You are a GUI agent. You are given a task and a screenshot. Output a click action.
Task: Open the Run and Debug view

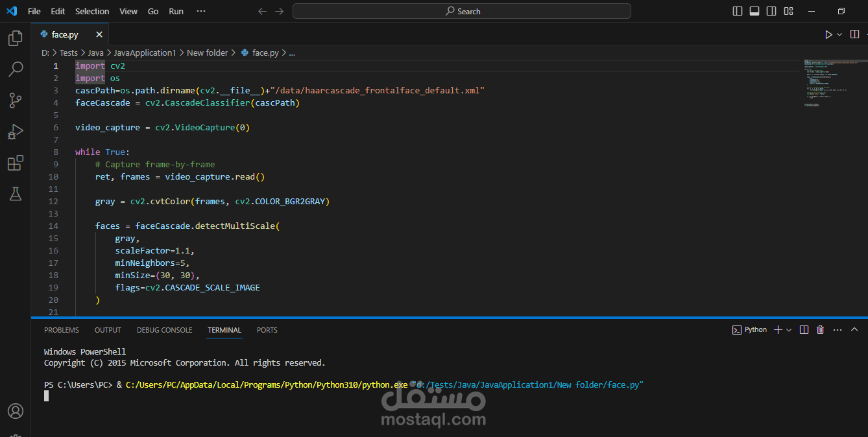[x=16, y=131]
